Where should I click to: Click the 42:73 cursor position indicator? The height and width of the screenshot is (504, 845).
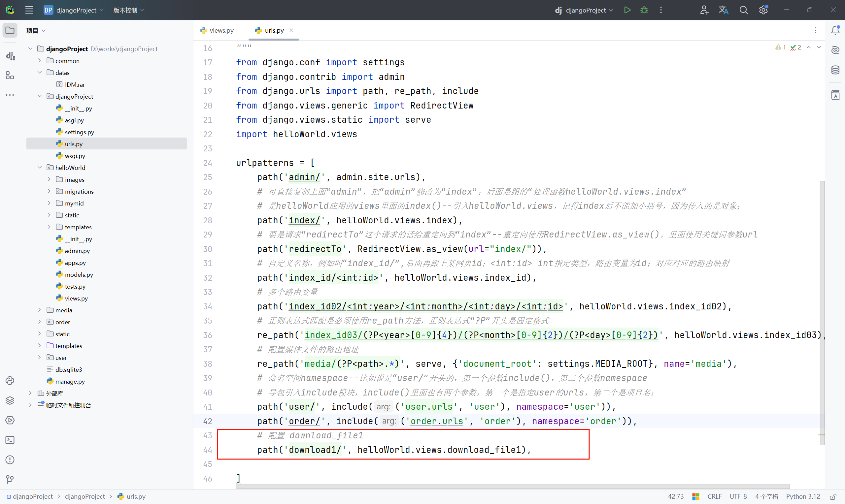pos(675,496)
